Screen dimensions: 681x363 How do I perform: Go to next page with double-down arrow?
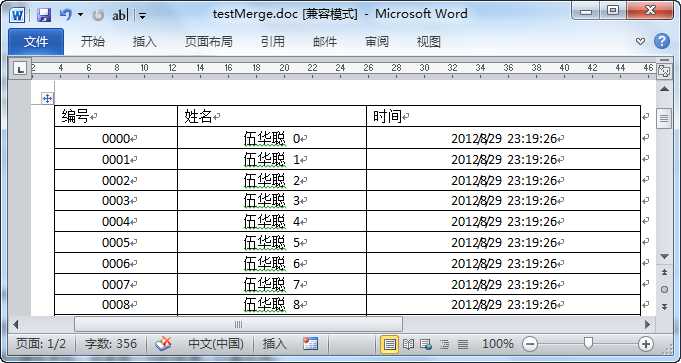(x=664, y=307)
